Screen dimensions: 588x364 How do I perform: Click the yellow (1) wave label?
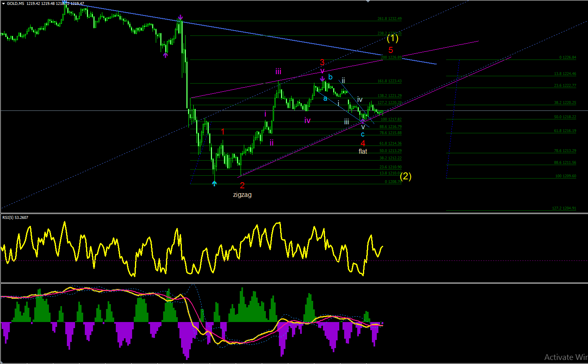click(x=392, y=38)
